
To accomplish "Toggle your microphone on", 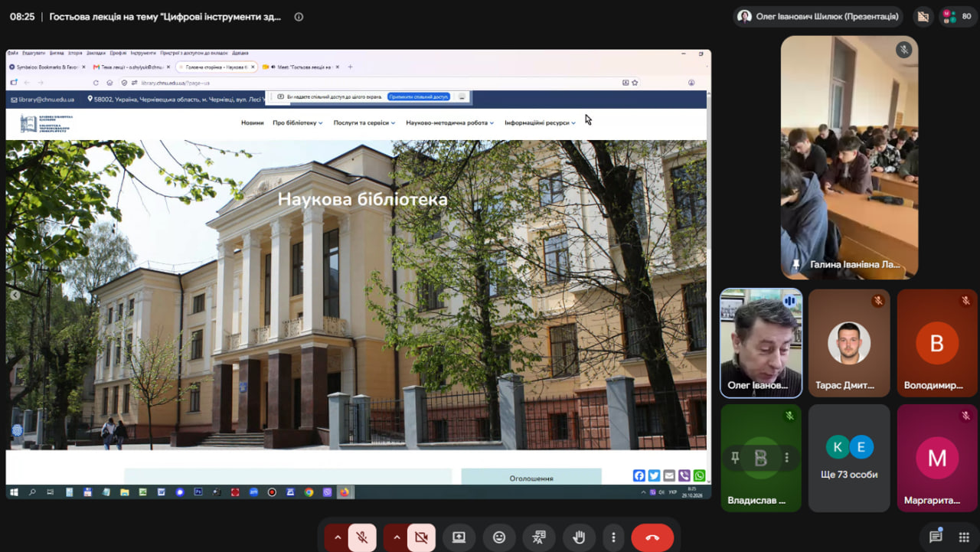I will point(362,537).
